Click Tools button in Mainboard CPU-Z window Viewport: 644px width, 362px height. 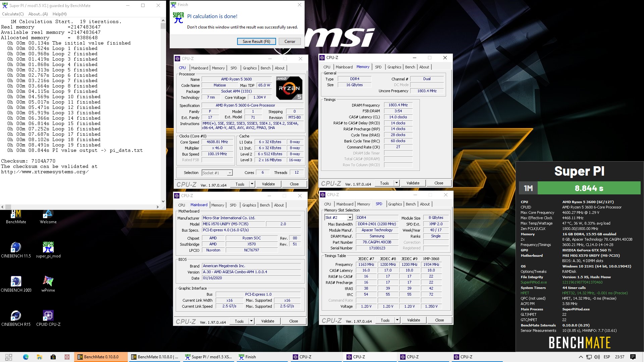point(239,321)
